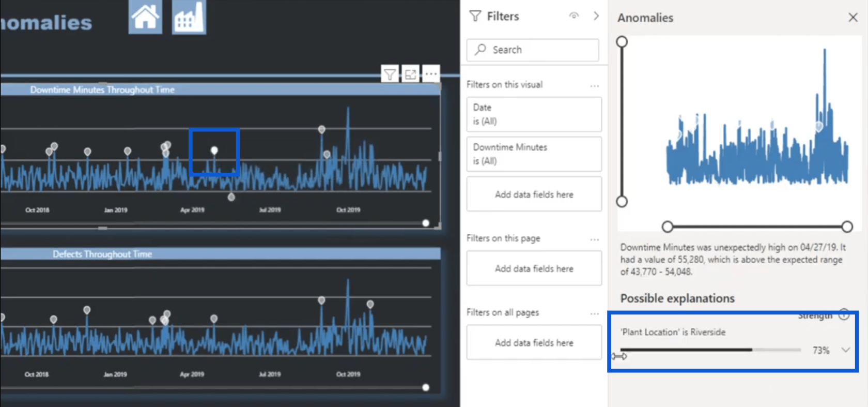The height and width of the screenshot is (407, 868).
Task: Toggle the eye icon in Filters header
Action: click(574, 16)
